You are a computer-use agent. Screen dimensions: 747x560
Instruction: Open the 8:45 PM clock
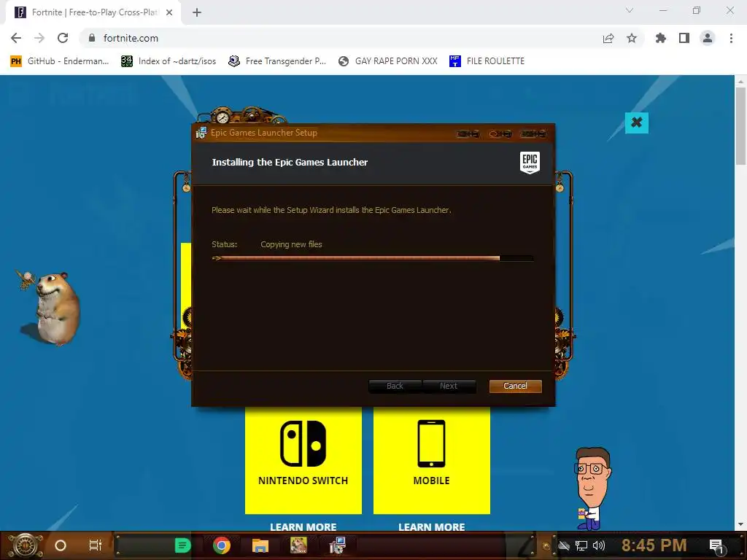click(654, 545)
